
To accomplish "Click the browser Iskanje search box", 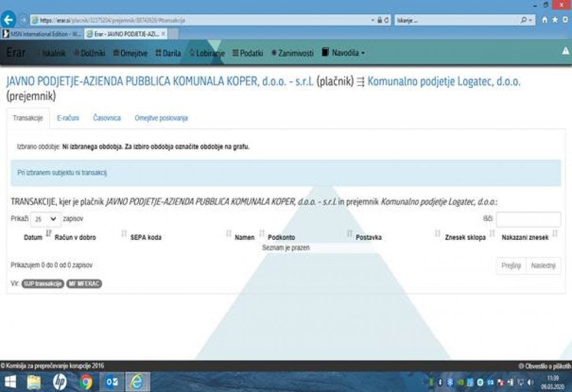I will (x=457, y=20).
